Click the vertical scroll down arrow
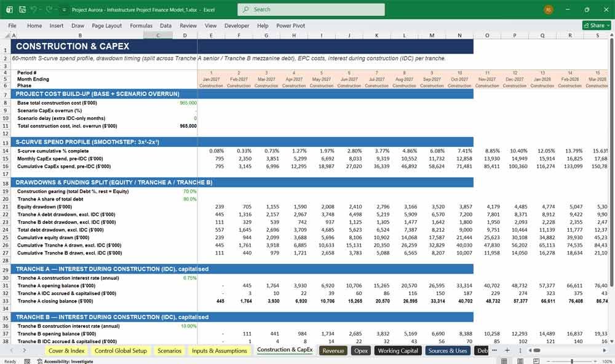The width and height of the screenshot is (615, 364). pos(611,342)
